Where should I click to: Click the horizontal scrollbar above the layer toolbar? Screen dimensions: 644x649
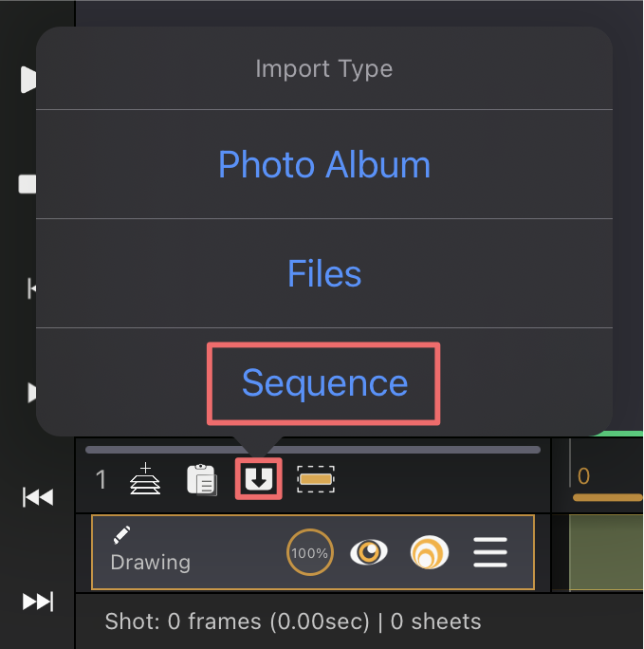pos(313,450)
